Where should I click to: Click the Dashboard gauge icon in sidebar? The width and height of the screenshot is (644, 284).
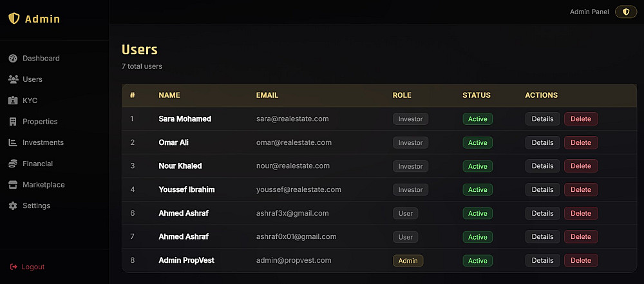[x=13, y=59]
